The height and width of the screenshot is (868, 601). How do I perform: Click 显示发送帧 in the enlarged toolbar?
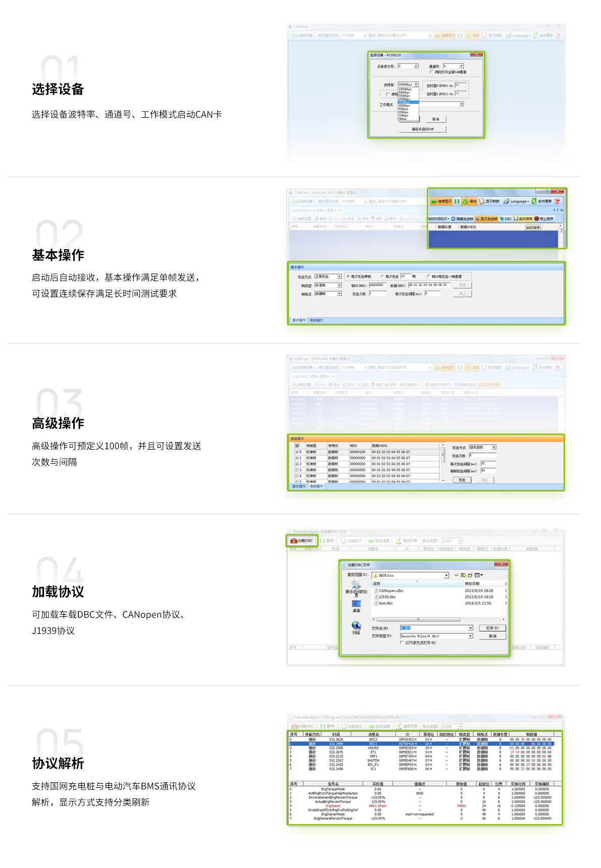click(x=486, y=219)
